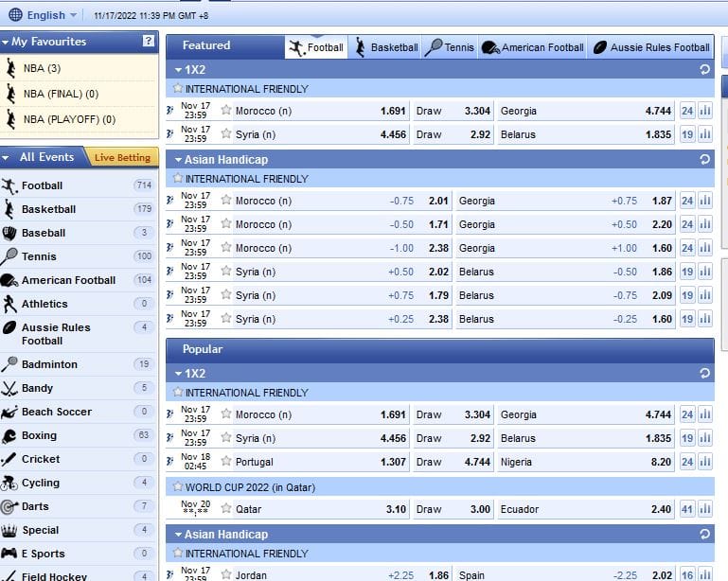Select Darts in the sidebar
Viewport: 728px width, 581px height.
coord(78,506)
